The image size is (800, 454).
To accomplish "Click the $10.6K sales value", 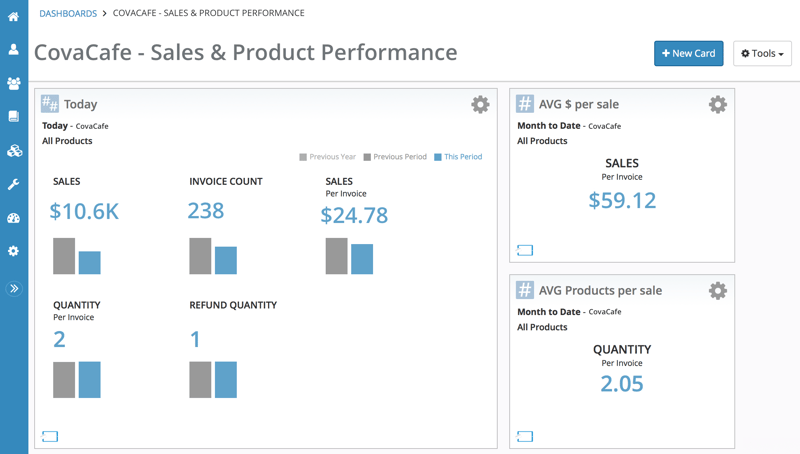I will (84, 211).
